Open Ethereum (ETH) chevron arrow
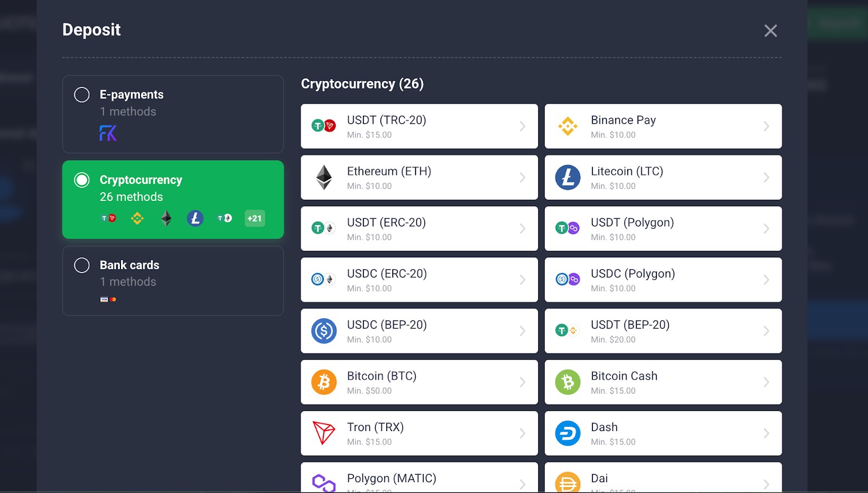Screen dimensions: 868x493 (x=522, y=178)
